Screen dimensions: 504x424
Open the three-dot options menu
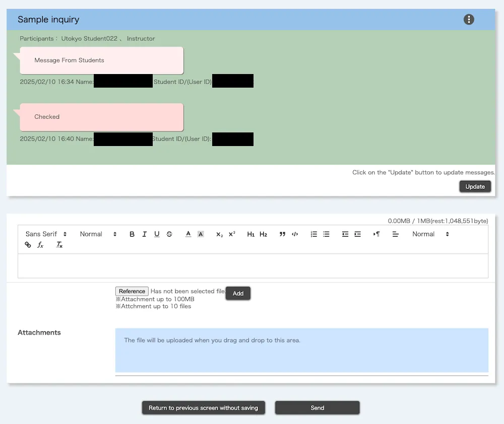469,20
